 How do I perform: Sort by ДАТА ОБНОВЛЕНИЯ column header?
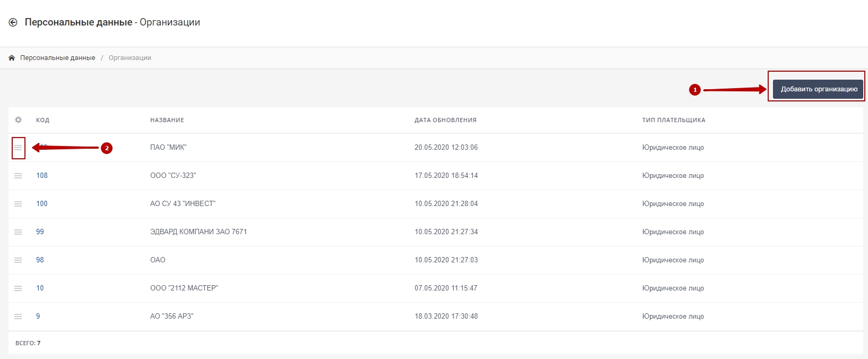click(x=445, y=120)
